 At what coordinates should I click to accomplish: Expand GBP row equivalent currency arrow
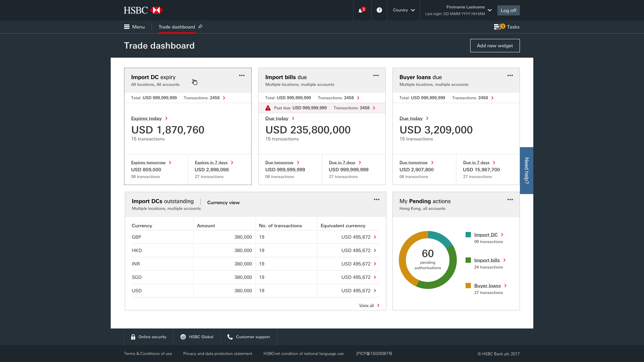click(x=375, y=237)
